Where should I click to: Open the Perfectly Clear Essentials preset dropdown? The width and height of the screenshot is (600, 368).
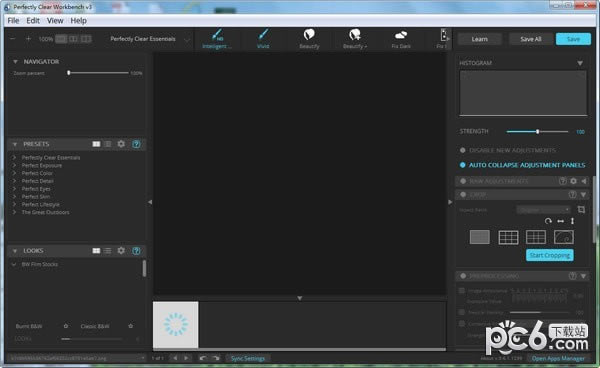(x=149, y=39)
